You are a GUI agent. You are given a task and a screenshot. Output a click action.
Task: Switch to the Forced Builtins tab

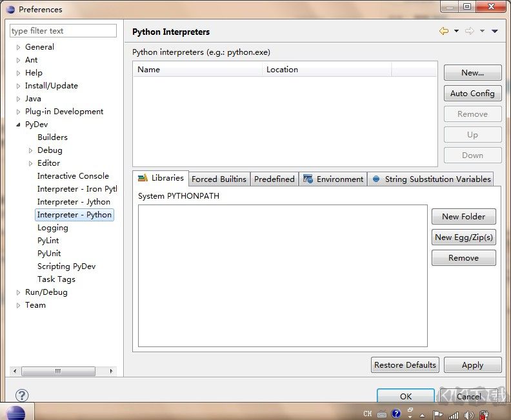pyautogui.click(x=219, y=179)
